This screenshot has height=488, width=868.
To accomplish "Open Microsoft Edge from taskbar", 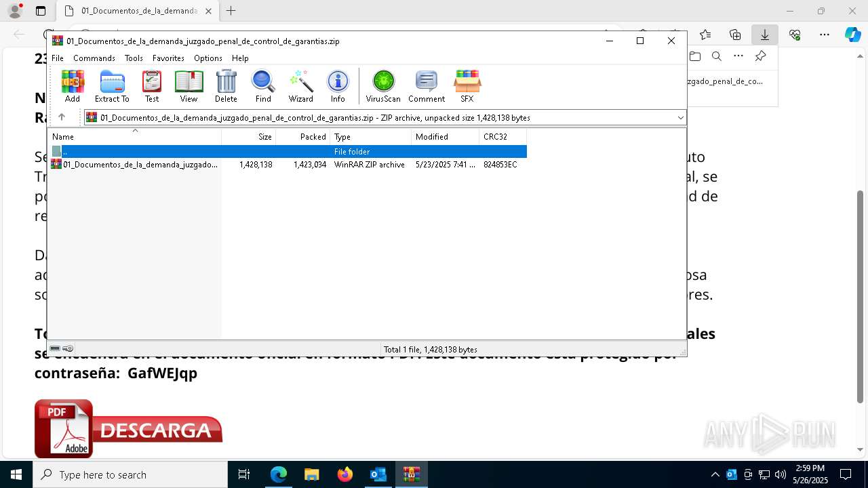I will tap(279, 474).
